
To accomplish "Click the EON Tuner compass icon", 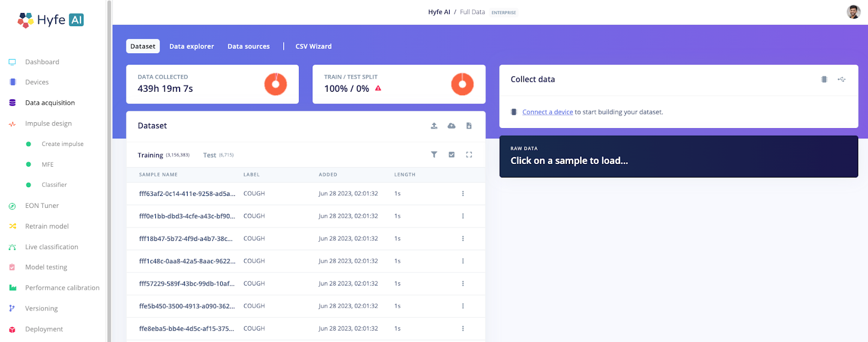I will [x=12, y=206].
